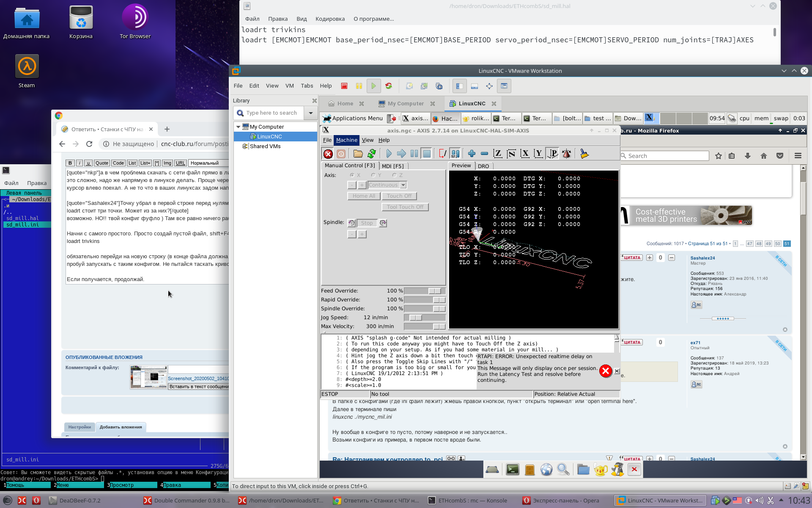Select perspective view P icon
Screen dimensions: 812x508
pyautogui.click(x=552, y=154)
